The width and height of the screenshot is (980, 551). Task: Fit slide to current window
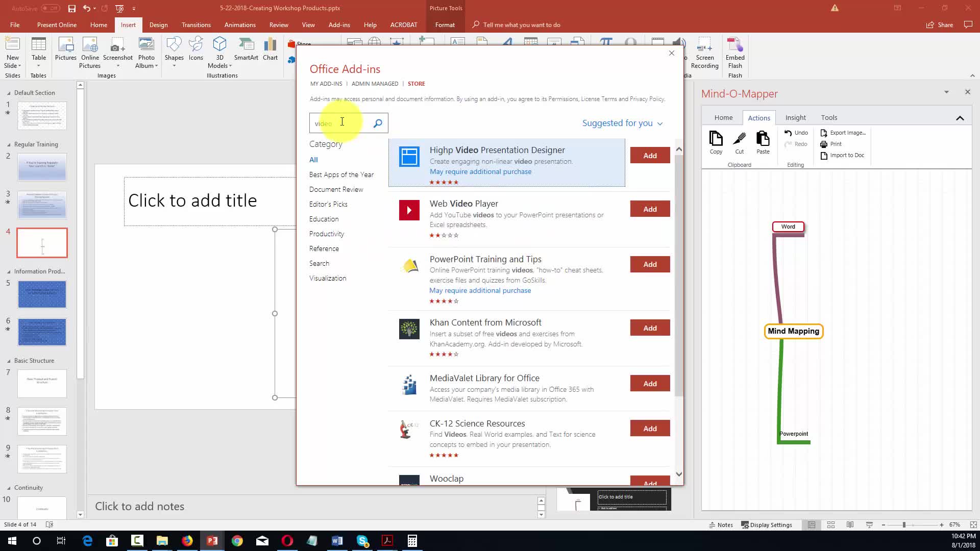[x=973, y=524]
